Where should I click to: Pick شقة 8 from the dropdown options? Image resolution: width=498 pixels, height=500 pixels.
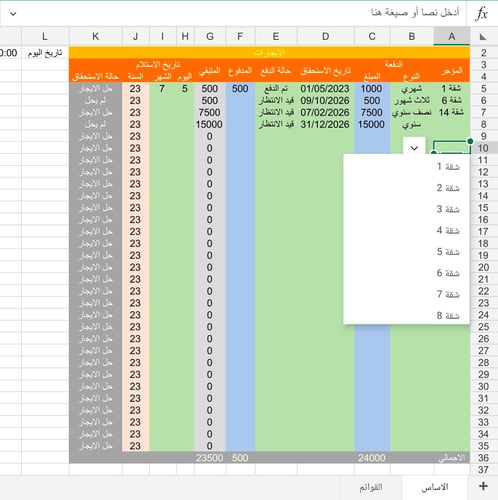click(x=448, y=315)
